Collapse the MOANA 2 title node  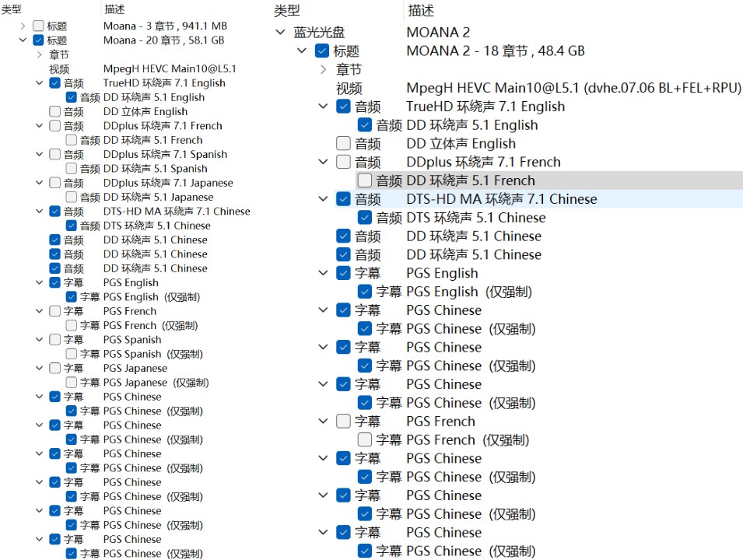pos(302,51)
